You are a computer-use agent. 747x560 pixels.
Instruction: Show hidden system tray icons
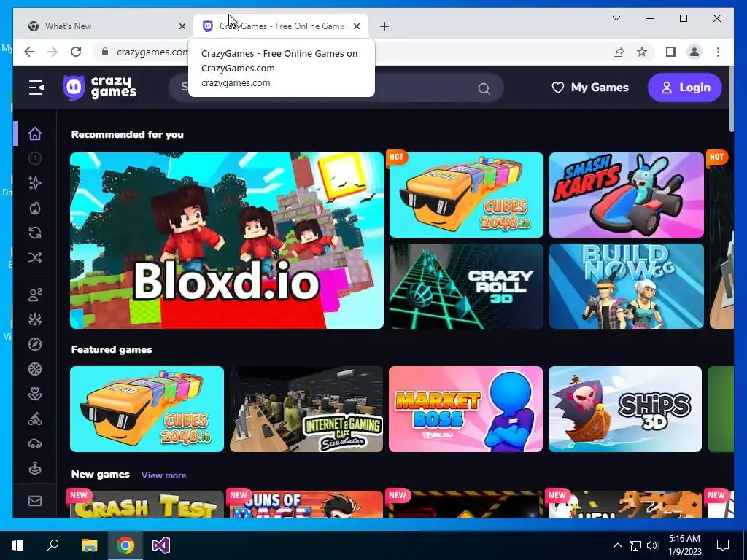617,545
